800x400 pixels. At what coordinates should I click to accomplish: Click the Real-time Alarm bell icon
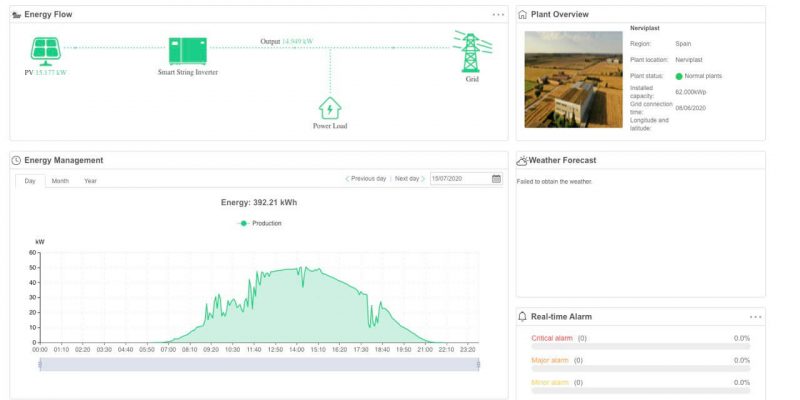tap(522, 316)
